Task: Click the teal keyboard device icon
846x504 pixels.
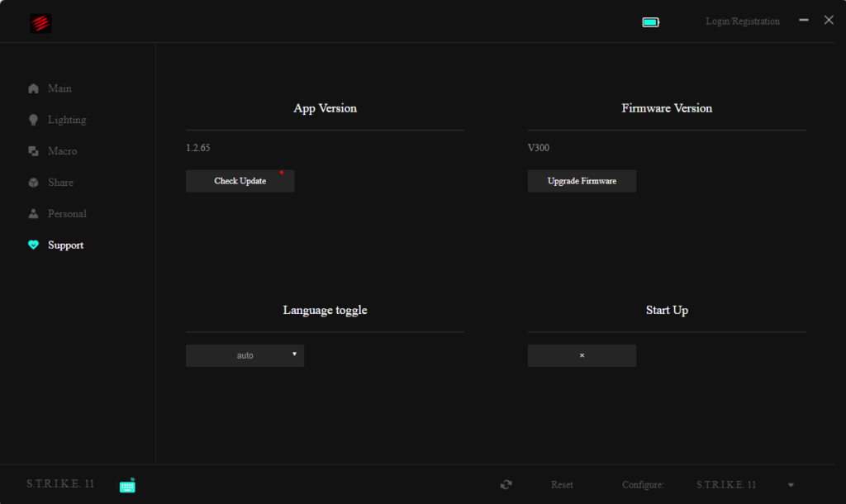Action: click(x=127, y=486)
